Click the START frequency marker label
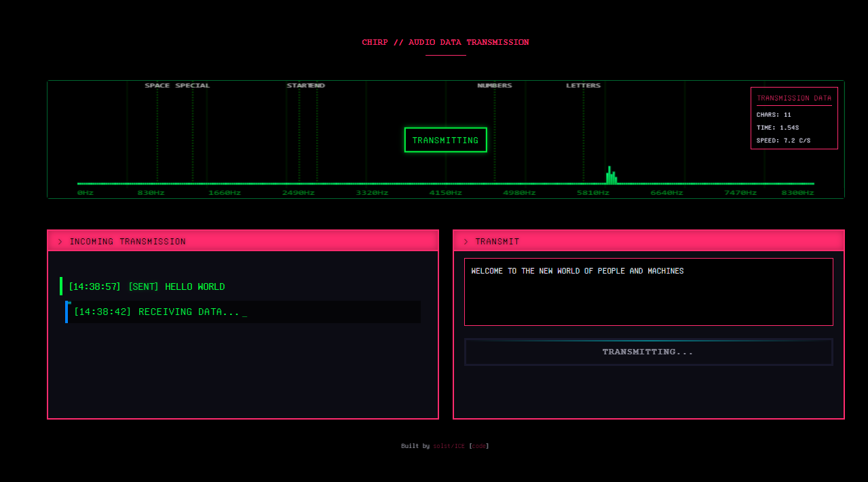 [x=299, y=86]
